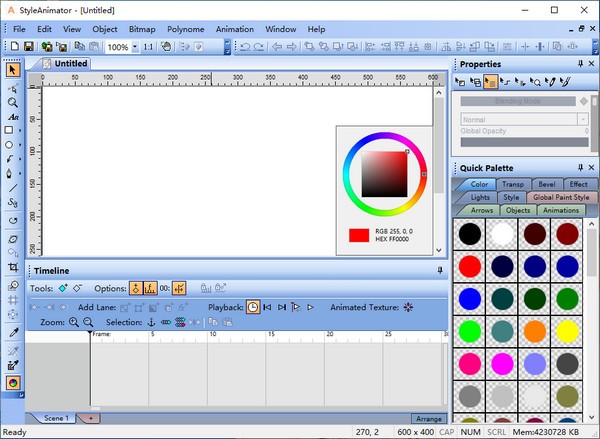Click the play animation triangle button
Image resolution: width=600 pixels, height=439 pixels.
click(310, 307)
